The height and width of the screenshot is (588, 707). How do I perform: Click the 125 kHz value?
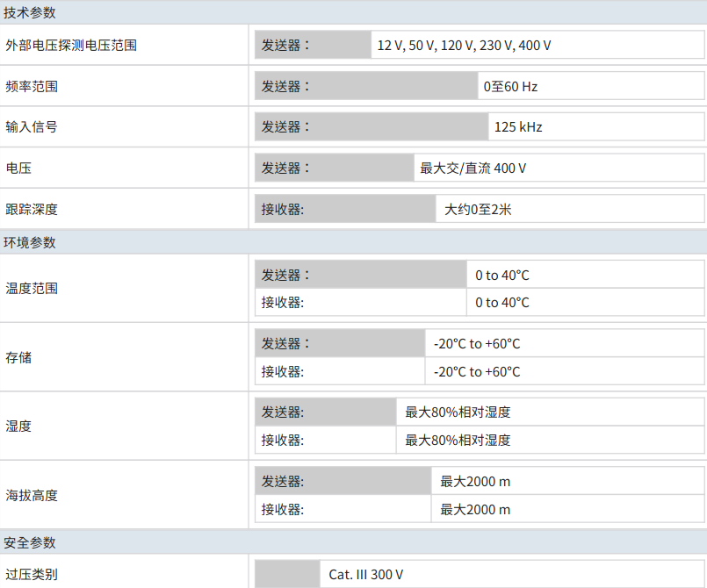point(518,126)
